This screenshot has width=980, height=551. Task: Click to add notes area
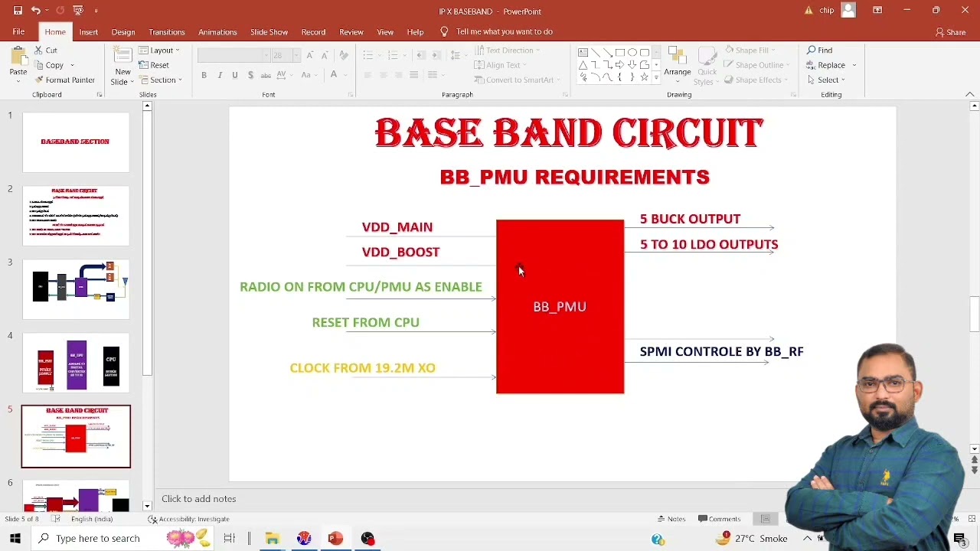click(198, 499)
